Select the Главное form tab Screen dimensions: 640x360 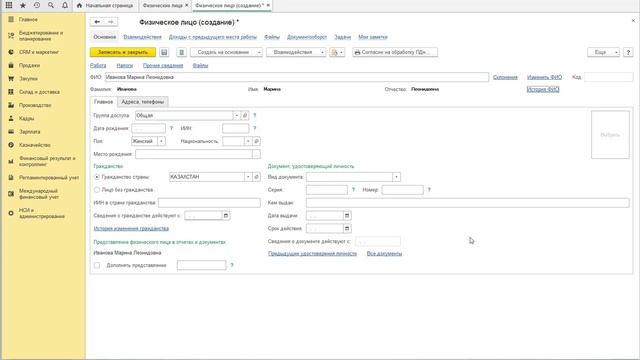(x=103, y=102)
